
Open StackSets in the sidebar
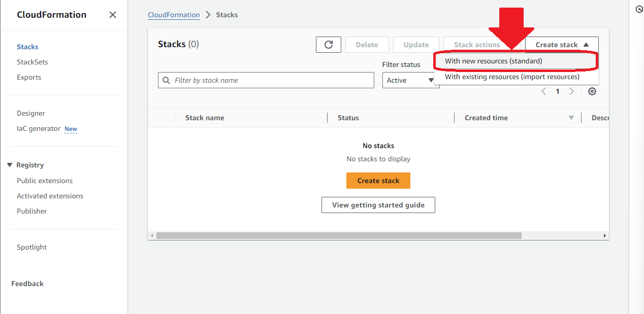click(x=33, y=62)
